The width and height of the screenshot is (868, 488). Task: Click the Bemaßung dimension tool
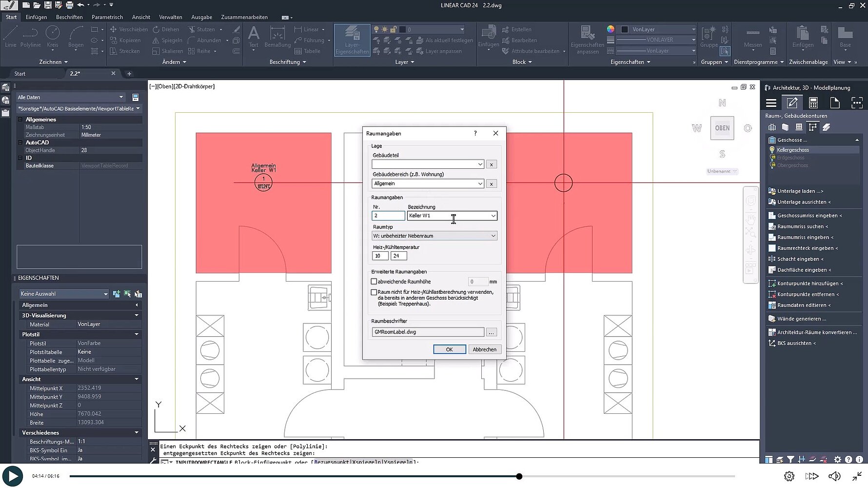[x=277, y=37]
